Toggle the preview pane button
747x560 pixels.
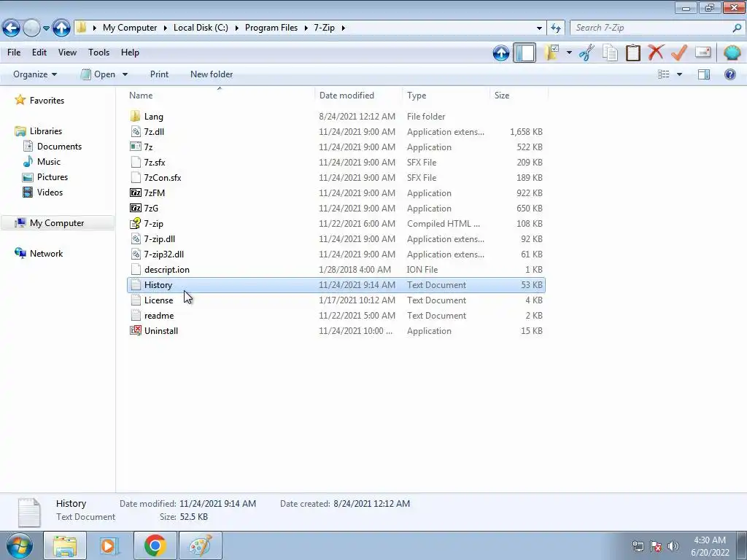[x=704, y=74]
